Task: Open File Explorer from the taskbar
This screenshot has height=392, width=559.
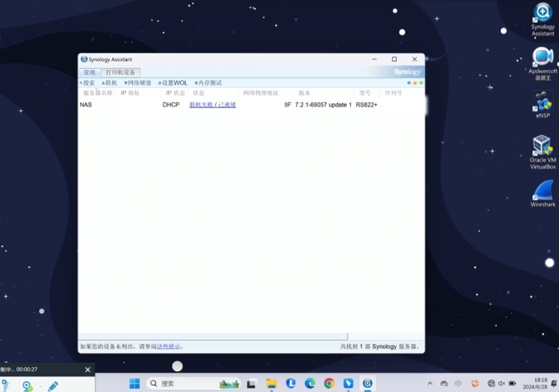Action: pos(272,384)
